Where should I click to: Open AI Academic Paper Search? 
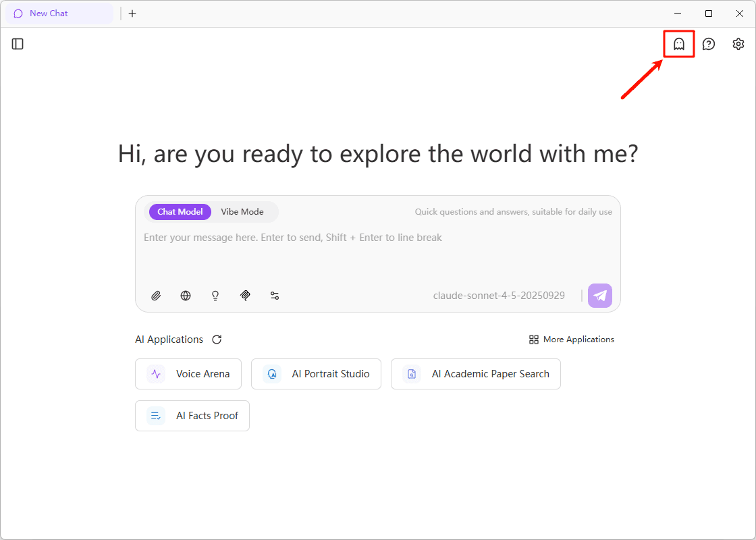[x=476, y=374]
